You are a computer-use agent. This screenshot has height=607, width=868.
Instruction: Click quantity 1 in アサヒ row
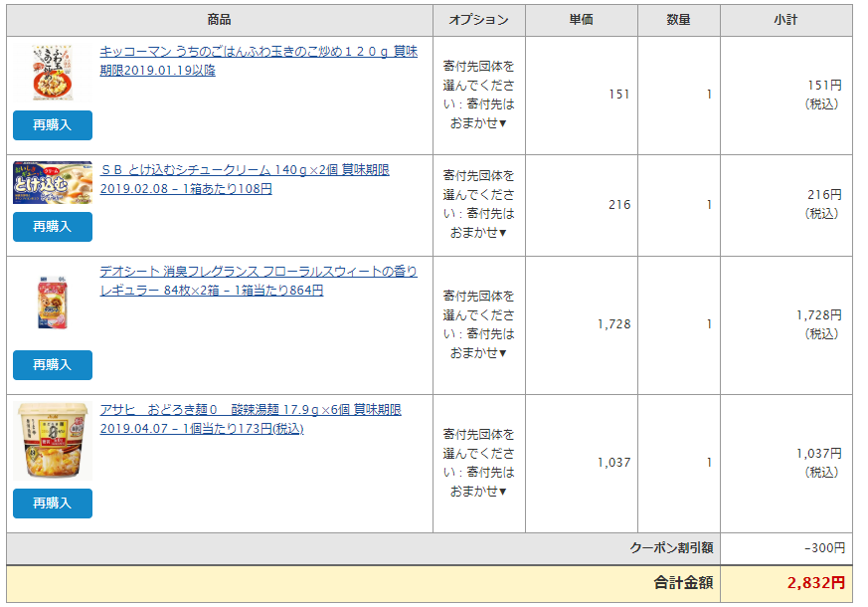pos(709,463)
